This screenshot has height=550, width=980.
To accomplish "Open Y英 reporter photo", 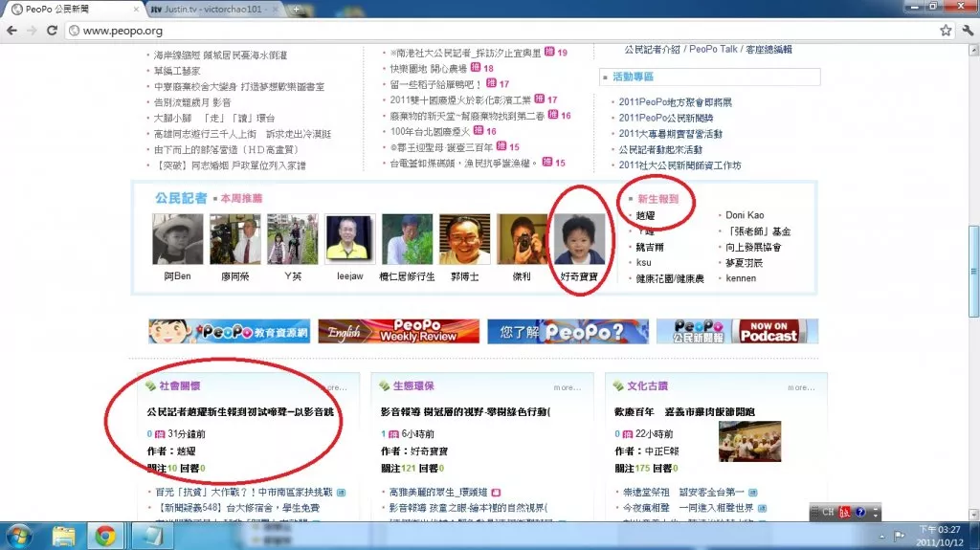I will 293,239.
